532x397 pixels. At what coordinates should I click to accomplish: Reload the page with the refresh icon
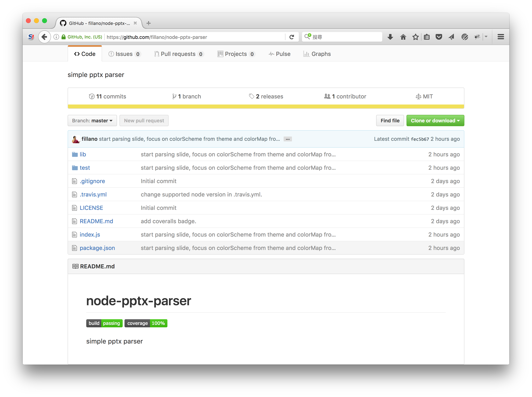tap(292, 37)
